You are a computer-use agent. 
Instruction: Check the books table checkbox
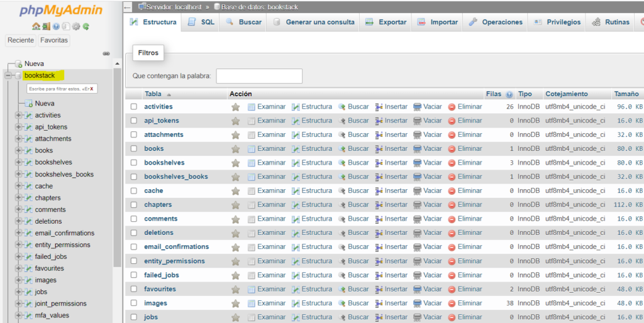[x=134, y=148]
